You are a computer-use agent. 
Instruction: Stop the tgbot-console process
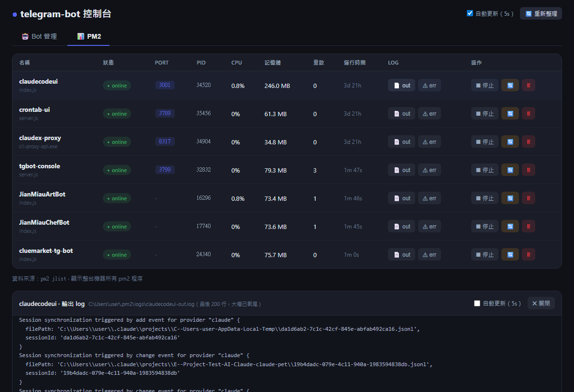pos(485,170)
